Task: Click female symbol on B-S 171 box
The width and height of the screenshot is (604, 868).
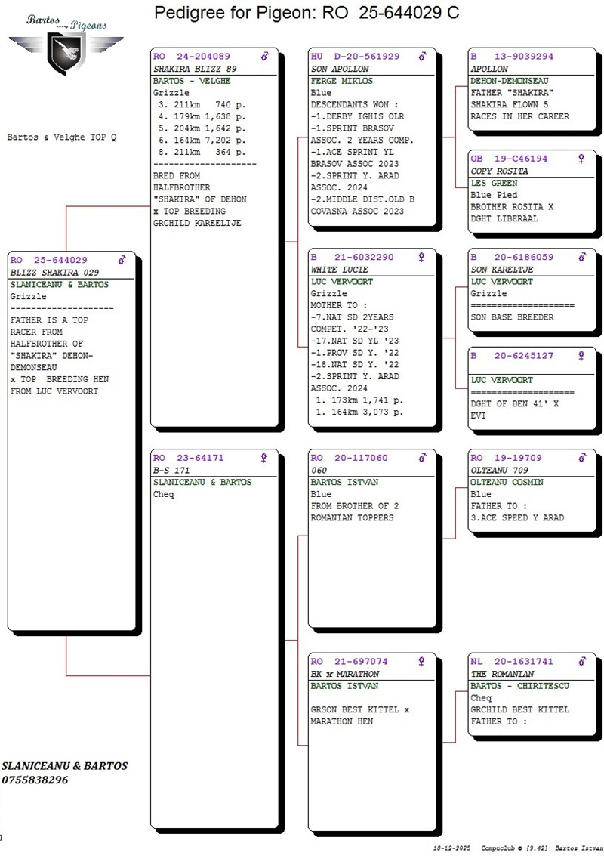Action: click(x=264, y=458)
